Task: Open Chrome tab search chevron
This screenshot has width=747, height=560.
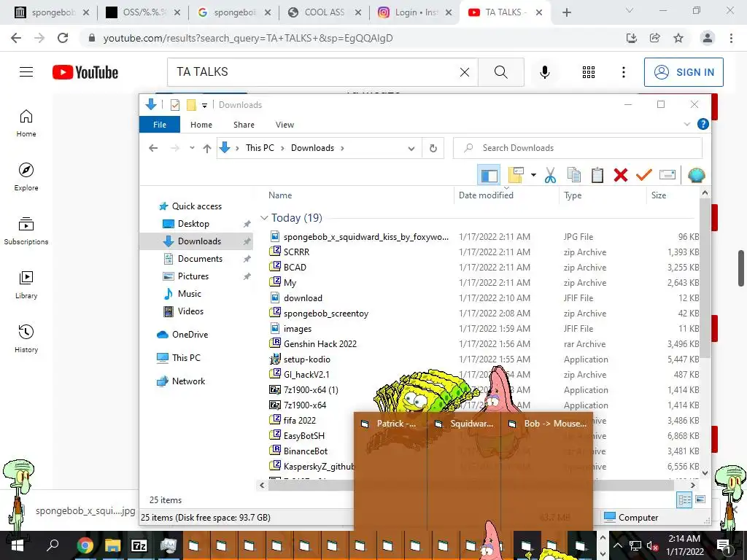Action: tap(629, 10)
